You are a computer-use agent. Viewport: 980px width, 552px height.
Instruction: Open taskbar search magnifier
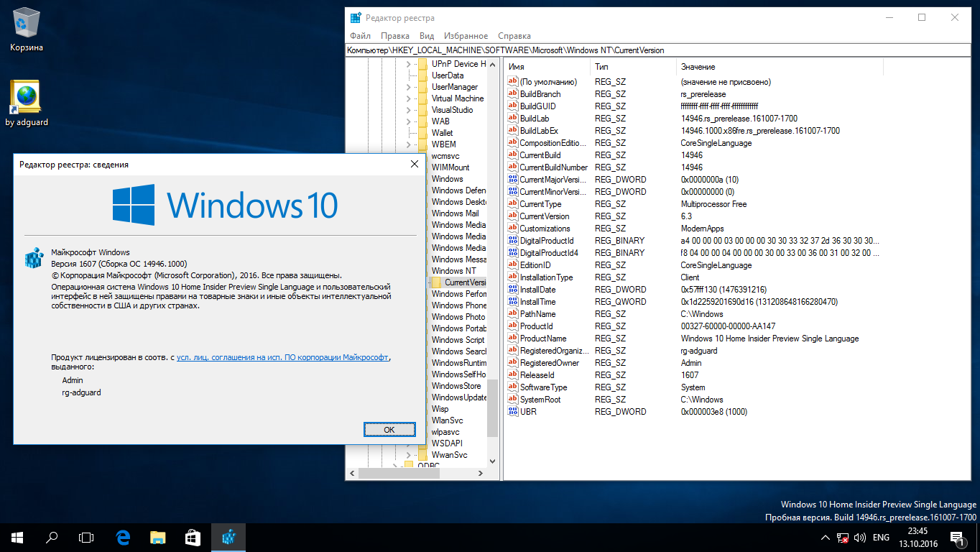click(x=52, y=537)
